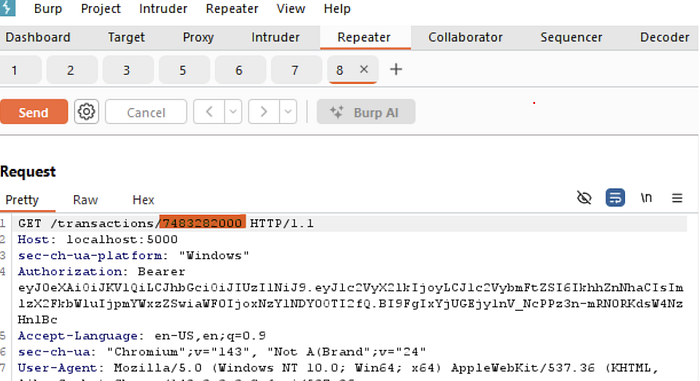Open the request options hamburger menu
This screenshot has width=700, height=381.
pos(677,198)
